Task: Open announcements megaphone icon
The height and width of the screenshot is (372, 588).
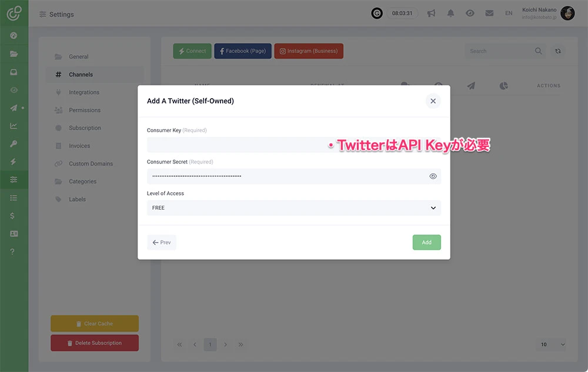Action: [431, 14]
